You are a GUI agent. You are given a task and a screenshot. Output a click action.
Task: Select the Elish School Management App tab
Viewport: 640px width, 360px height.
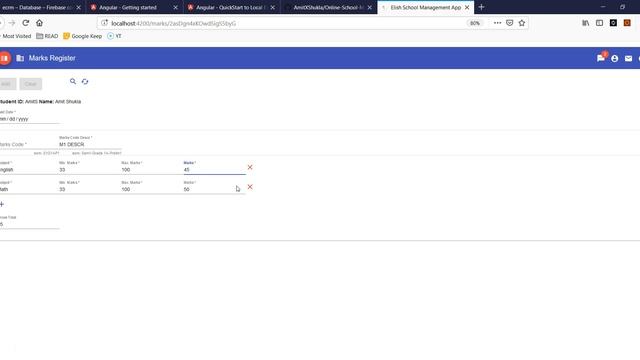pyautogui.click(x=426, y=7)
